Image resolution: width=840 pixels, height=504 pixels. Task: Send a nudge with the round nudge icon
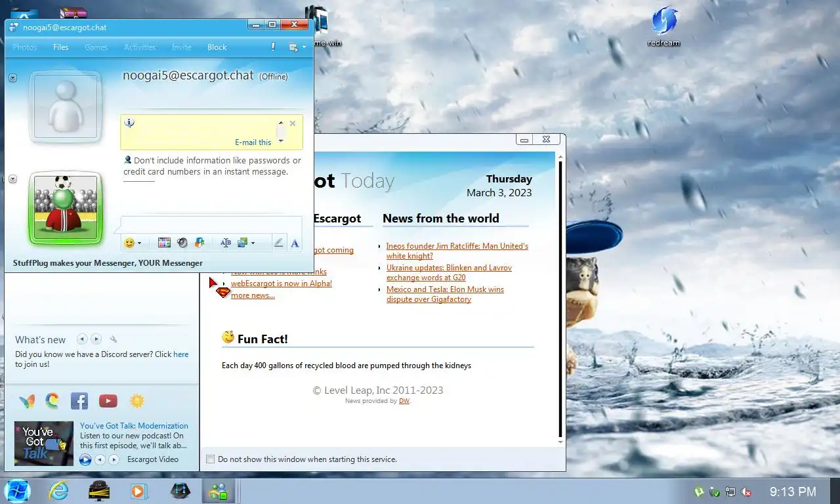click(182, 243)
